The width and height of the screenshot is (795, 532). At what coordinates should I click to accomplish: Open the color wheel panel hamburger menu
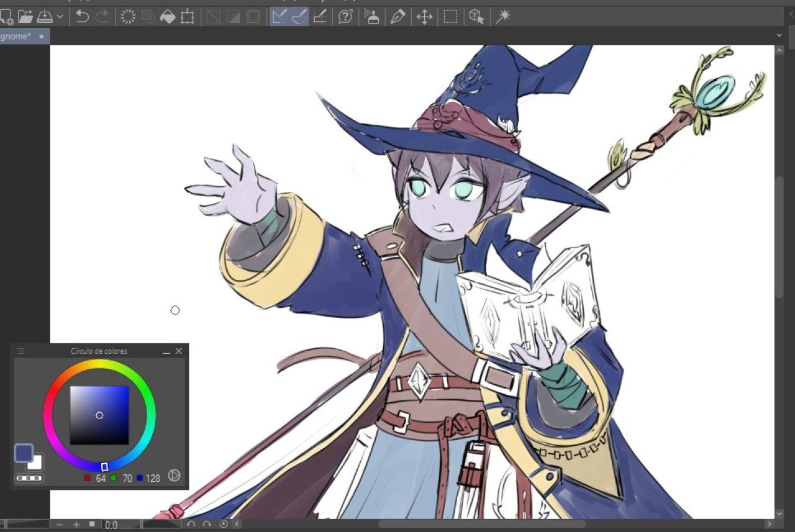point(21,351)
